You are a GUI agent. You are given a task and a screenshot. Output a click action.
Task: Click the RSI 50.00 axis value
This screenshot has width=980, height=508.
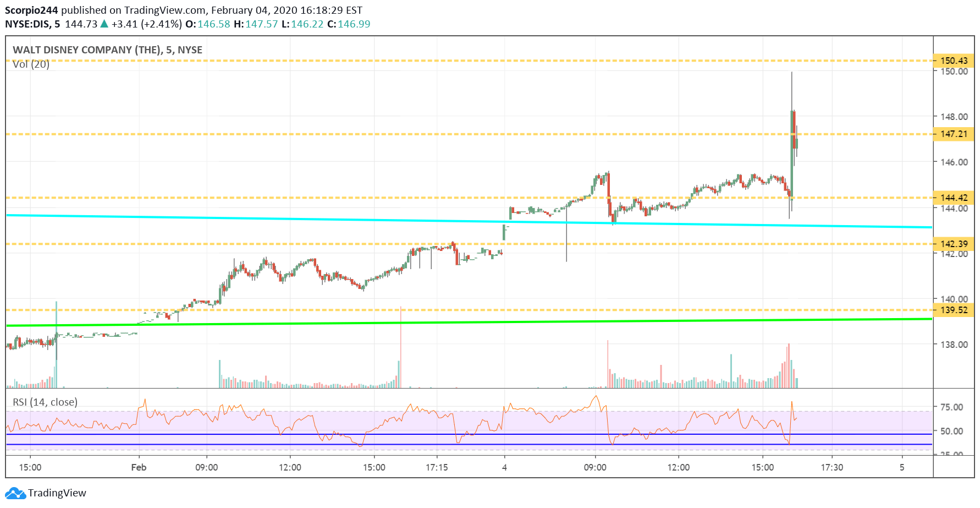point(952,431)
